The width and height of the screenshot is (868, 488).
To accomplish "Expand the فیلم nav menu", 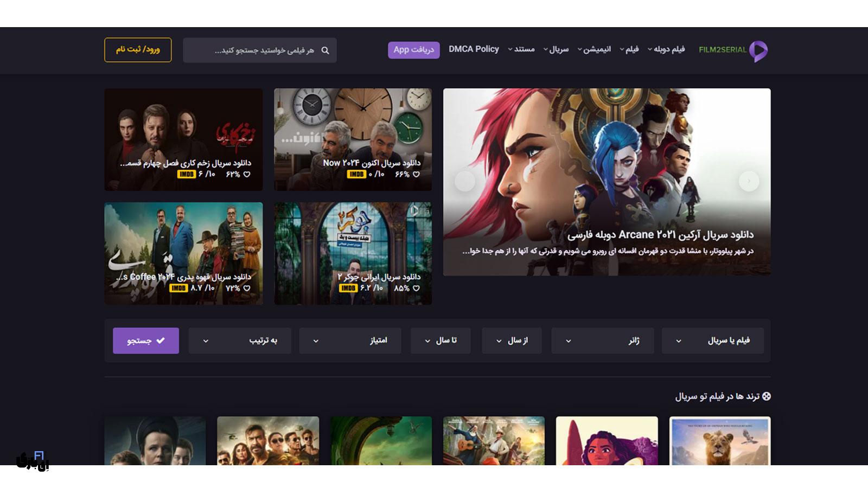I will [629, 49].
